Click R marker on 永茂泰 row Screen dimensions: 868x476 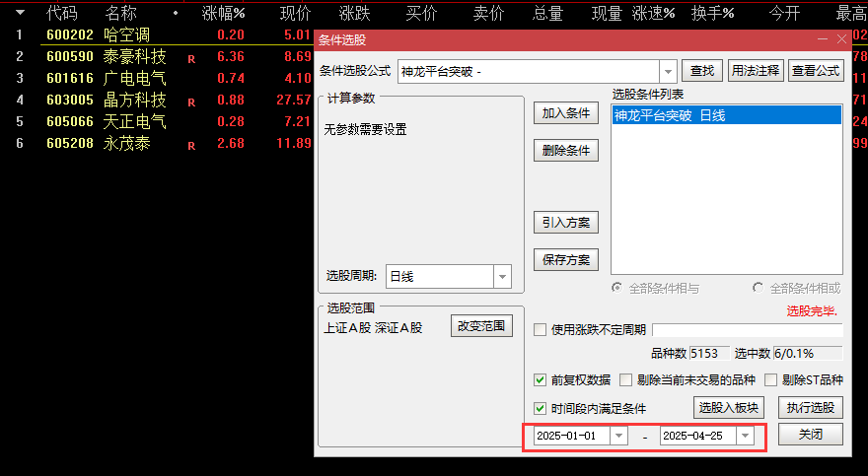click(191, 146)
